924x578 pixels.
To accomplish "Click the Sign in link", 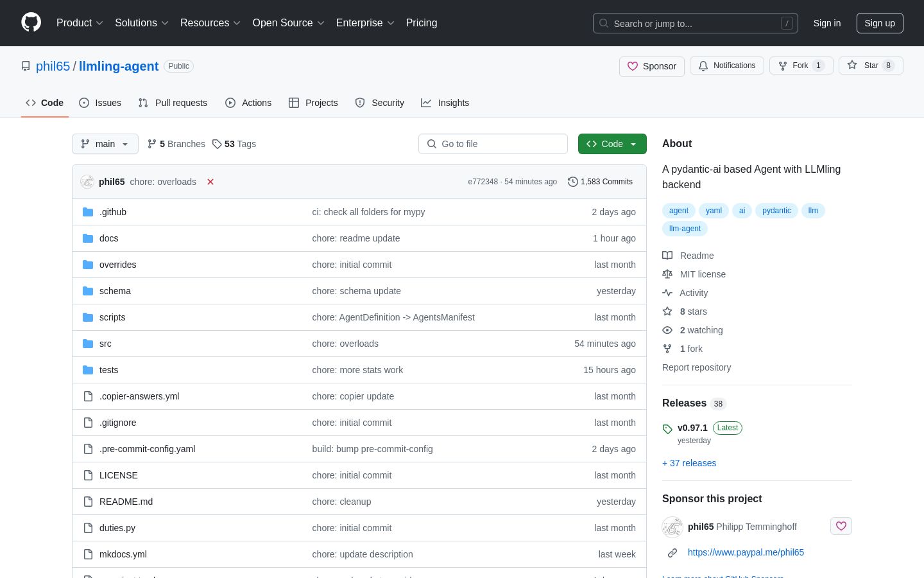I will pos(827,23).
